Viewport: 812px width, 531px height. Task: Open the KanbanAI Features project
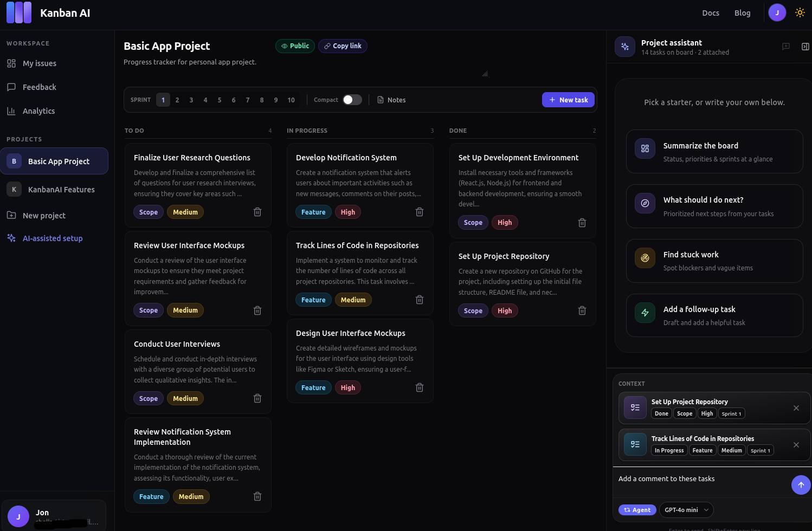pos(54,190)
